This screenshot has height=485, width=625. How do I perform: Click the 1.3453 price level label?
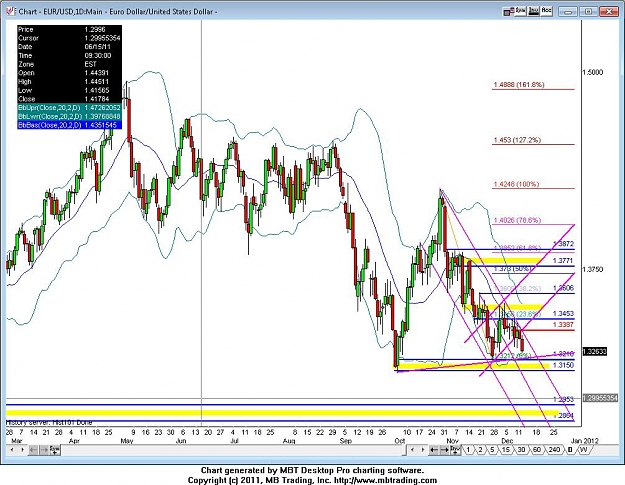coord(563,314)
